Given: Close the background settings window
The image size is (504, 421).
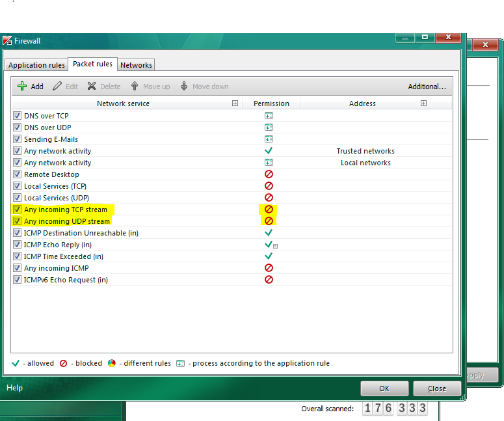Looking at the screenshot, I should (x=485, y=45).
